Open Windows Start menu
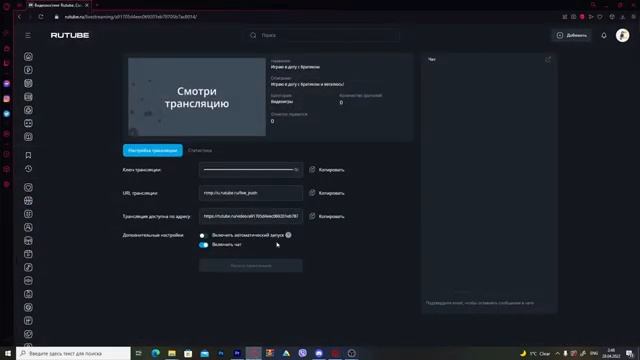Screen dimensions: 640x360 pyautogui.click(x=8, y=353)
